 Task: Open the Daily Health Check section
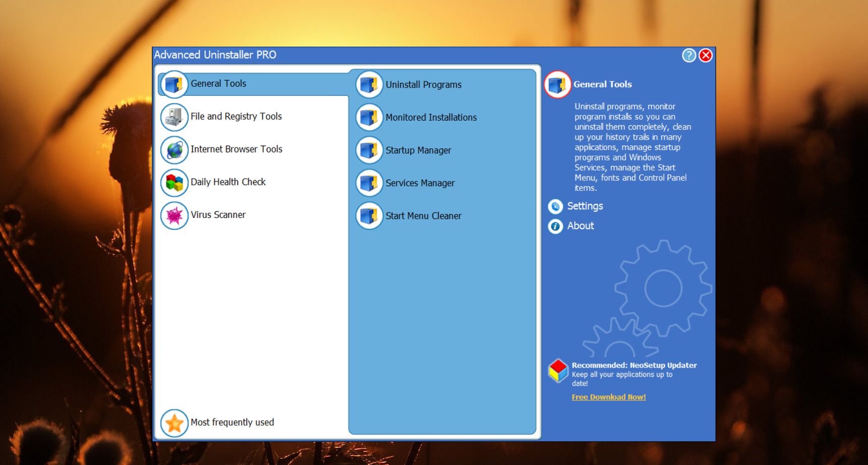click(228, 182)
